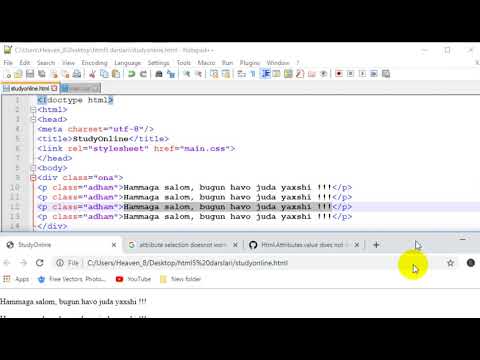Open the Function List toolbar icon
Screen dimensions: 480x360
(300, 74)
